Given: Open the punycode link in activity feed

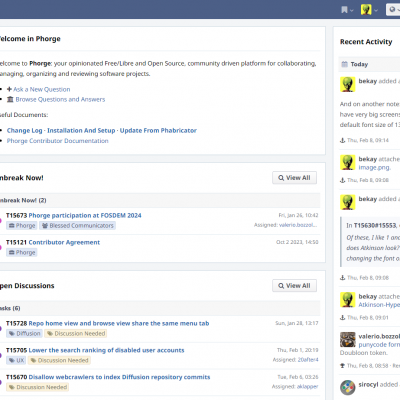Looking at the screenshot, I should pyautogui.click(x=379, y=344).
